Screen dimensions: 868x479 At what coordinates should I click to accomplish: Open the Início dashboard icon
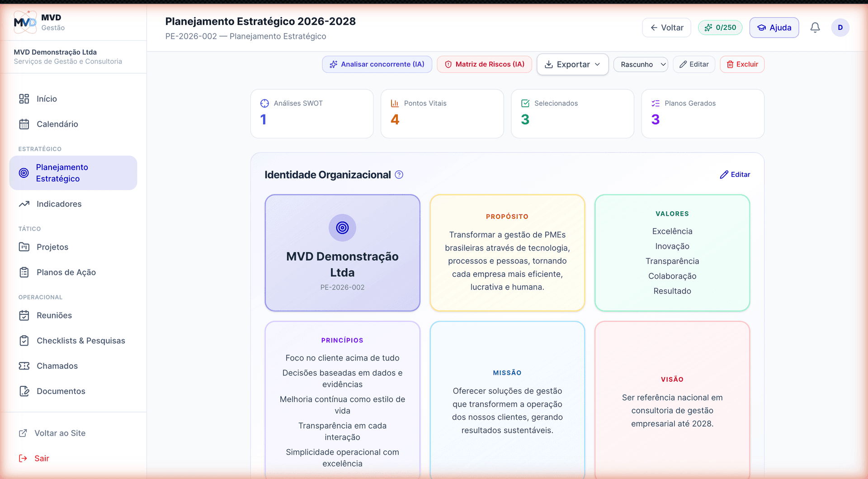(x=24, y=99)
